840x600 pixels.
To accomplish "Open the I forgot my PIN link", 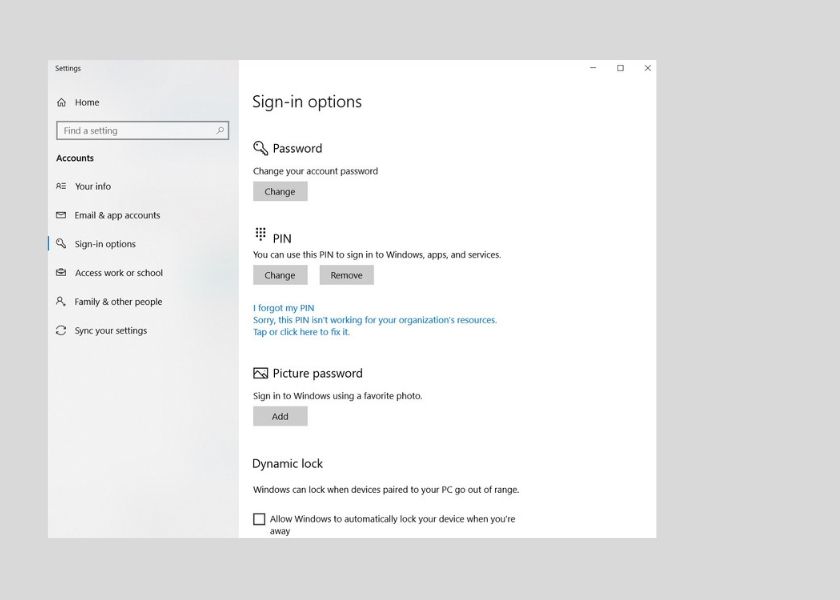I will [283, 306].
